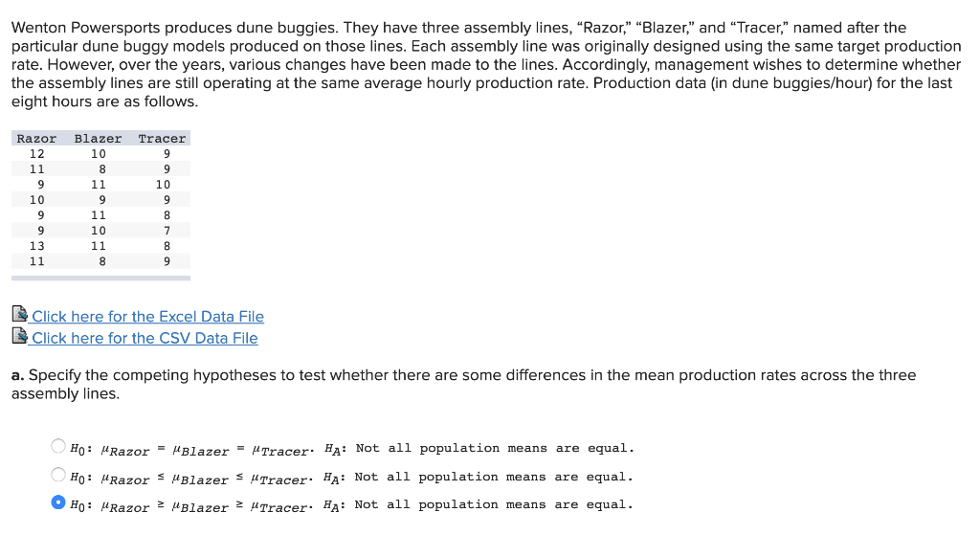This screenshot has width=980, height=535.
Task: Click the Tracer value 7 cell
Action: click(x=167, y=231)
